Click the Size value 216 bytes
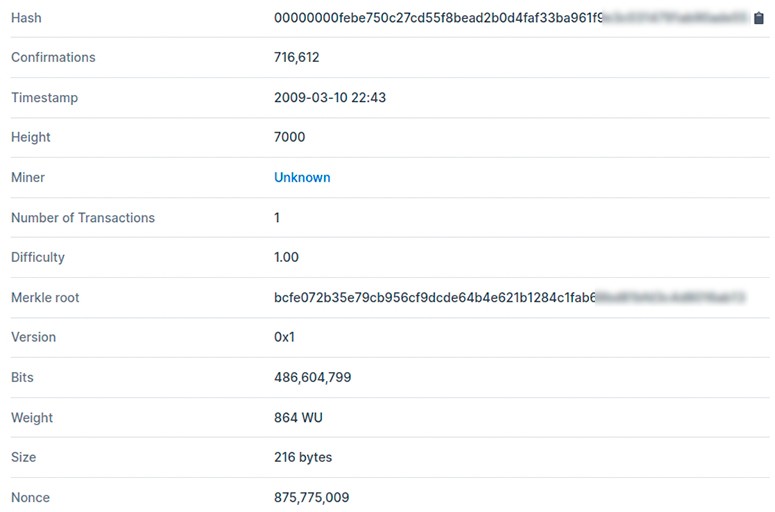775x512 pixels. pyautogui.click(x=303, y=457)
